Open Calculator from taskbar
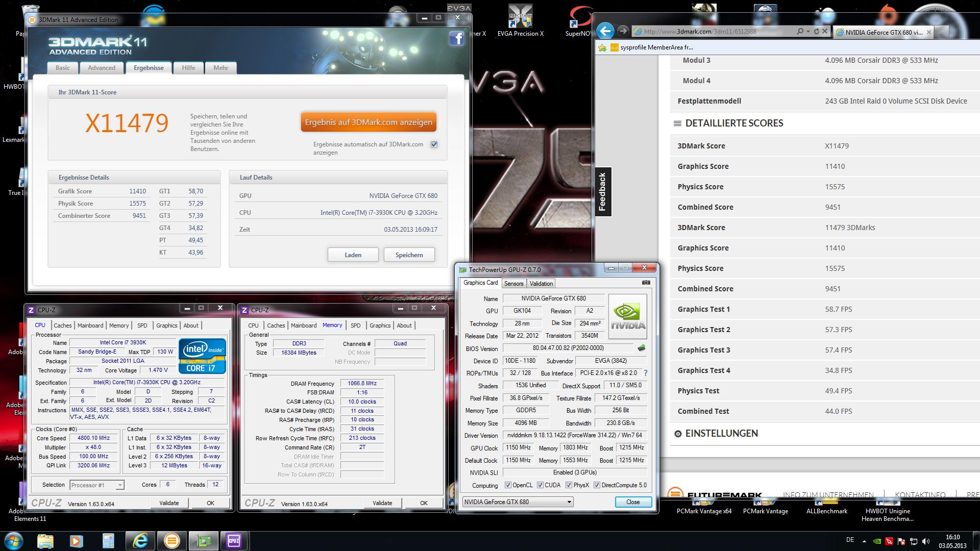This screenshot has width=980, height=551. coord(108,541)
